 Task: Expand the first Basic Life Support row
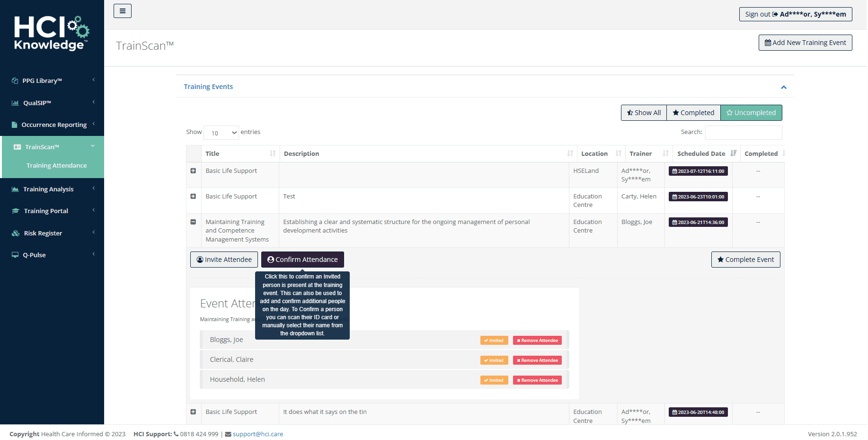pyautogui.click(x=194, y=171)
